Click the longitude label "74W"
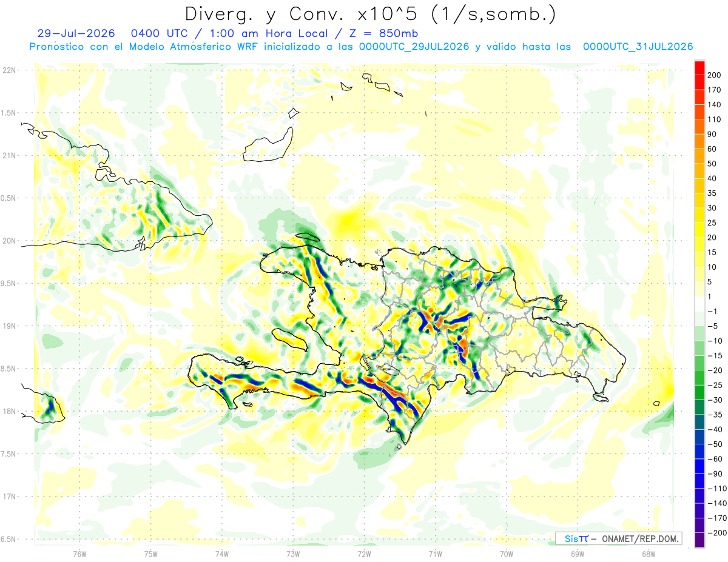This screenshot has width=728, height=562. point(222,554)
